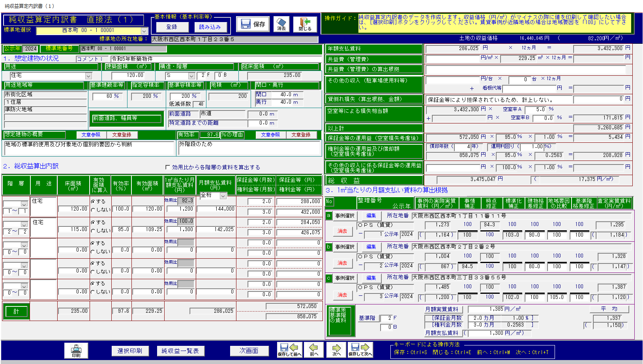
Task: Select する radio for the second floor row
Action: pos(93,222)
